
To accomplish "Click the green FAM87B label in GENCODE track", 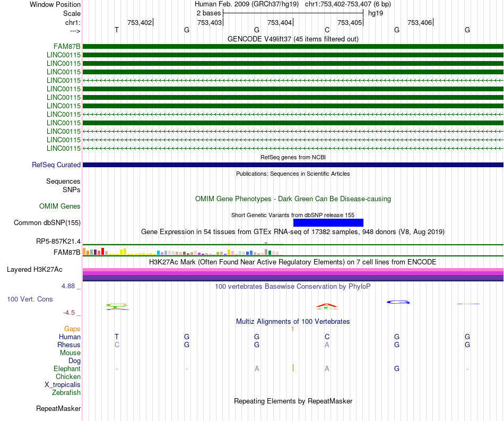I will coord(67,47).
